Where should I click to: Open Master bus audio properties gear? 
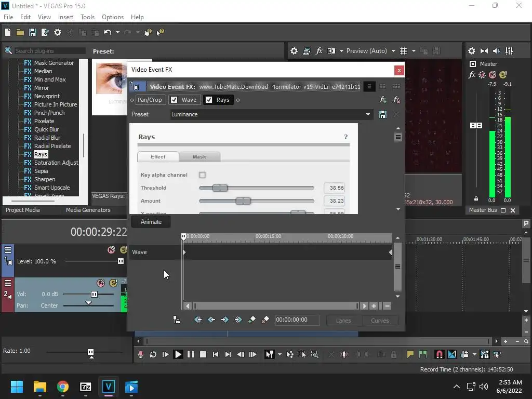(x=472, y=51)
